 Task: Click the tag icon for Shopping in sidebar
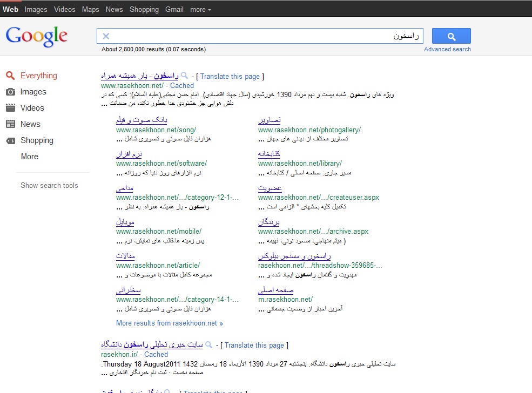pyautogui.click(x=10, y=140)
